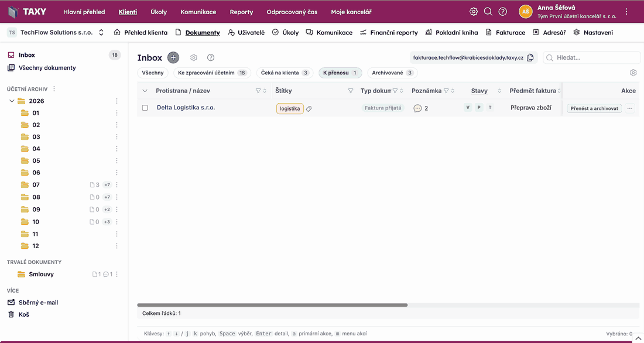This screenshot has height=343, width=644.
Task: Add a new document with the plus button
Action: pos(173,58)
